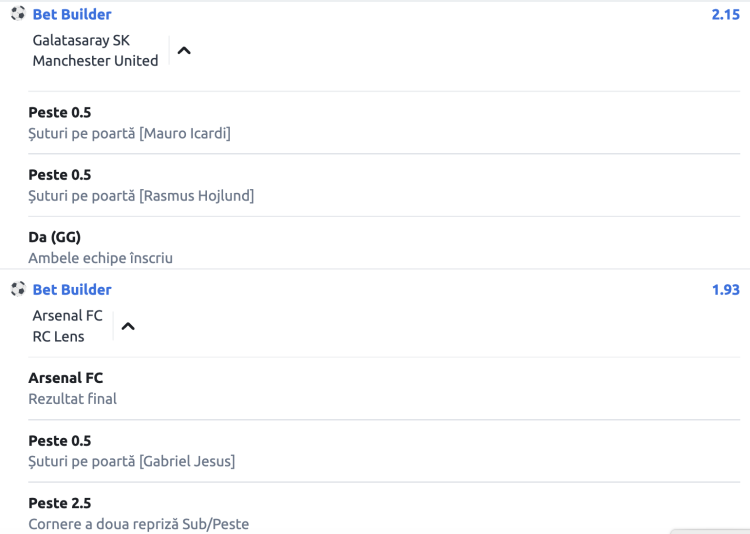Collapse the Arsenal FC vs RC Lens selections
Screen dimensions: 750x534
[x=128, y=326]
